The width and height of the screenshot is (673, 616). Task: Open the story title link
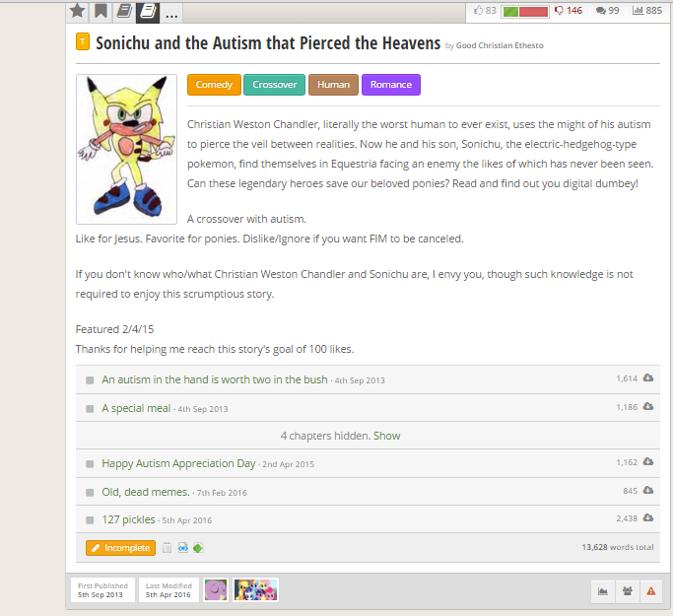(268, 43)
